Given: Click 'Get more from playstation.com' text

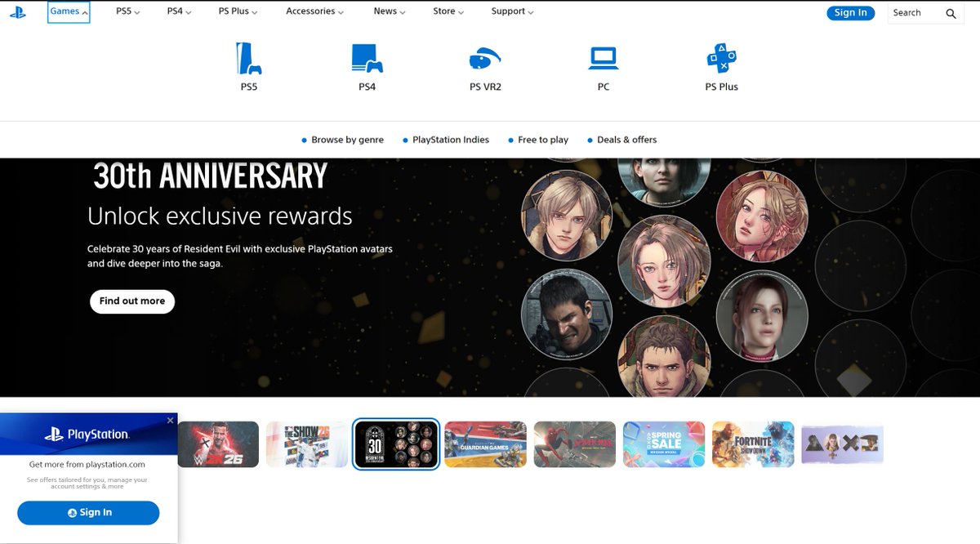Looking at the screenshot, I should tap(87, 465).
